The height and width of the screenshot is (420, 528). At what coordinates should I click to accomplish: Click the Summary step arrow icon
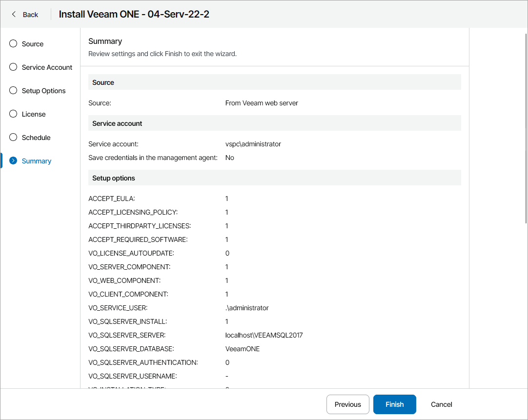[x=13, y=161]
